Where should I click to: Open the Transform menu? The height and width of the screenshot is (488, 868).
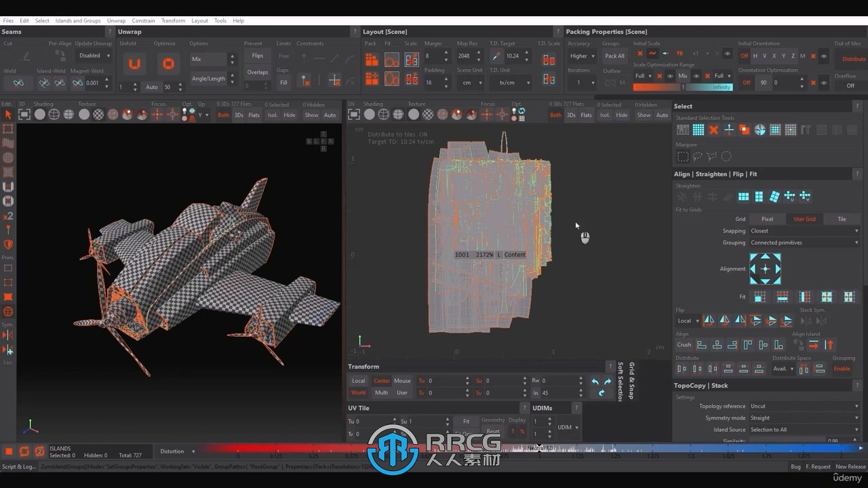click(x=173, y=20)
